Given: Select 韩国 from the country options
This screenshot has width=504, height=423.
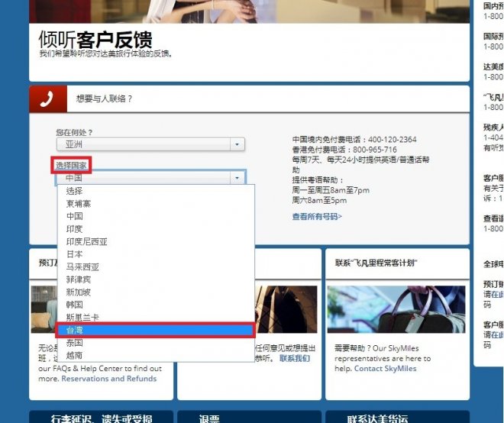Looking at the screenshot, I should click(75, 305).
